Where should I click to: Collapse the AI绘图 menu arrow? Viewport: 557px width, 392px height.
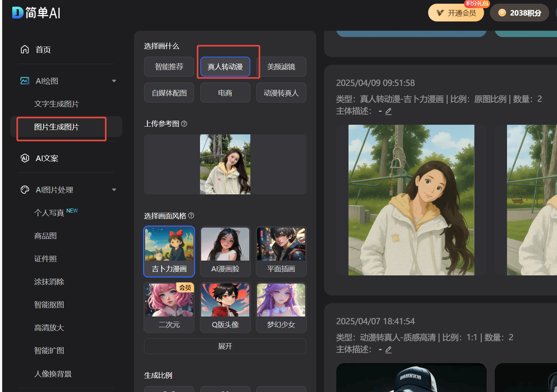point(114,81)
